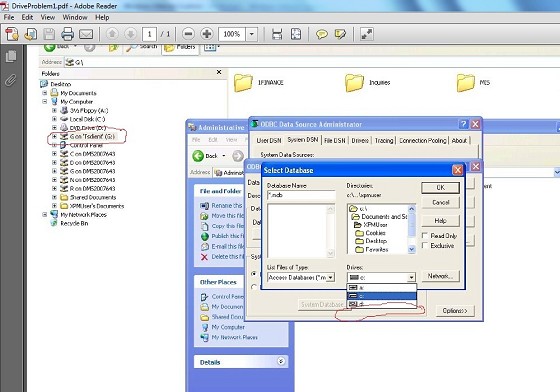
Task: Click green Back arrow in Administrative window
Action: 198,156
